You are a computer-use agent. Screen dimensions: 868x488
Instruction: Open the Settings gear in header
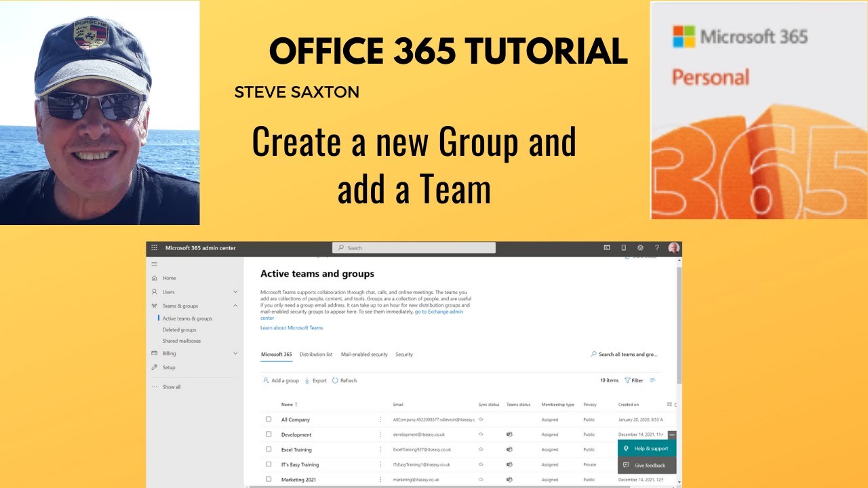coord(640,248)
